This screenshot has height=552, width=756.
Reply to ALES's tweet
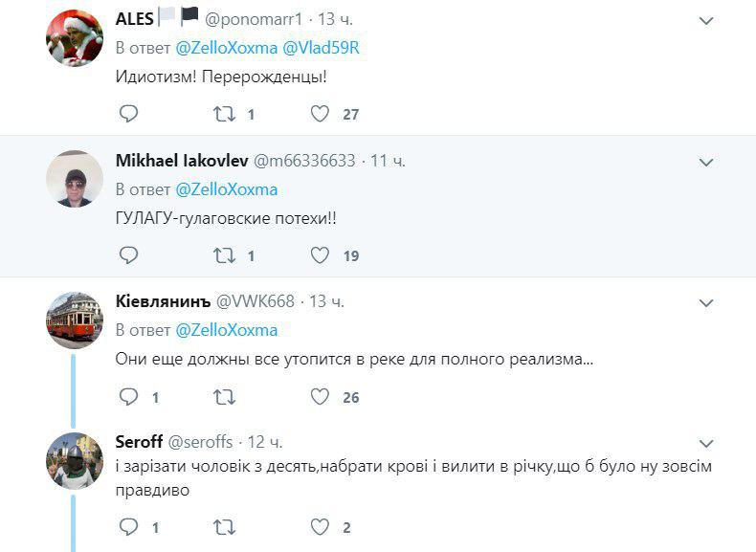128,114
